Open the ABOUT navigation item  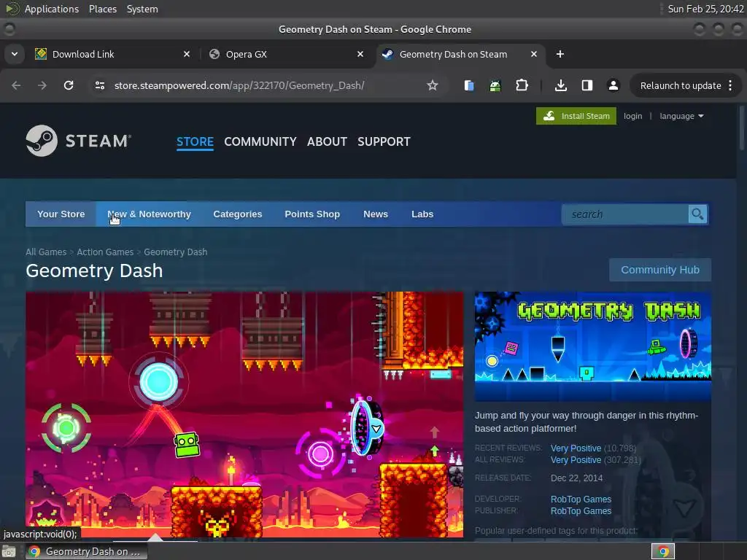point(327,141)
